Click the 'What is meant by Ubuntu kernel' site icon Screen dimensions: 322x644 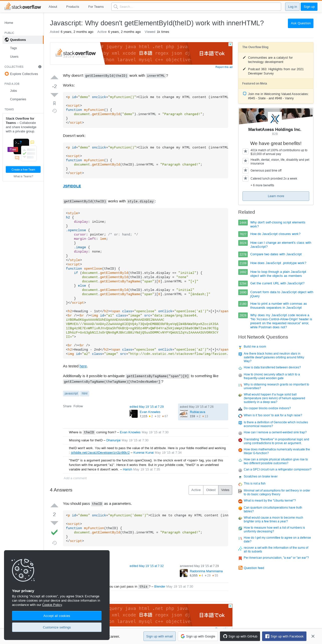coord(240,501)
